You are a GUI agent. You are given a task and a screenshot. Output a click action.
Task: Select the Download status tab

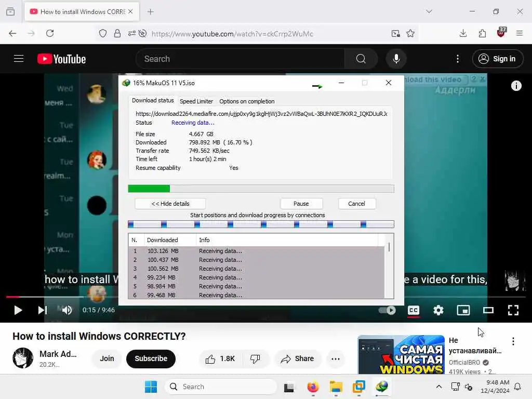pyautogui.click(x=153, y=100)
